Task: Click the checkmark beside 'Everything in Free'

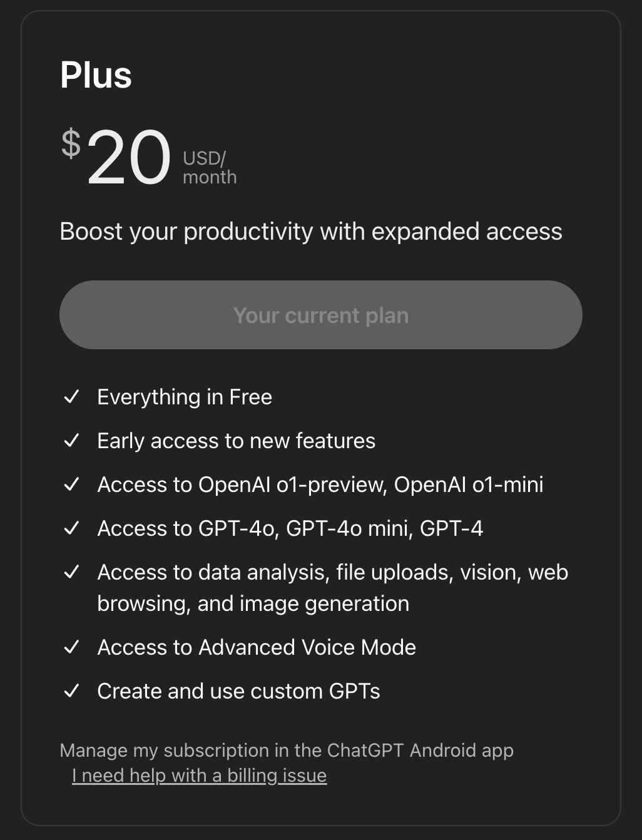Action: [x=72, y=397]
